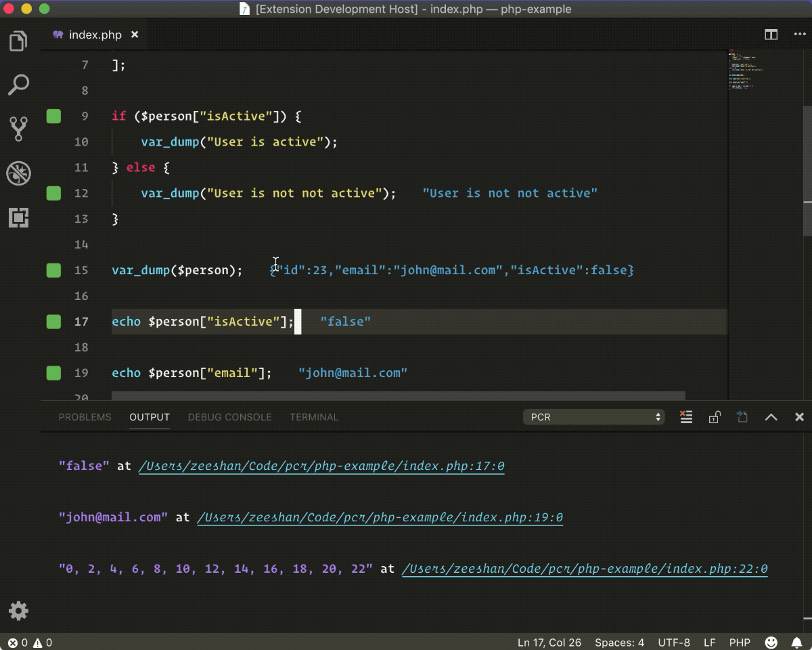Click var_dump("User is active") on line 10
This screenshot has height=650, width=812.
pyautogui.click(x=239, y=142)
